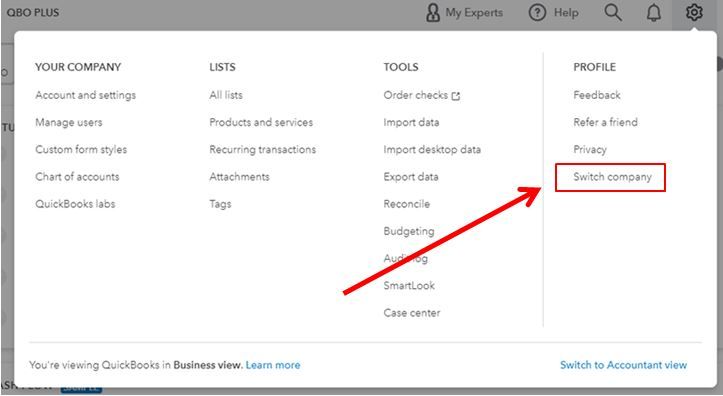Open Budgeting tool

coord(409,231)
